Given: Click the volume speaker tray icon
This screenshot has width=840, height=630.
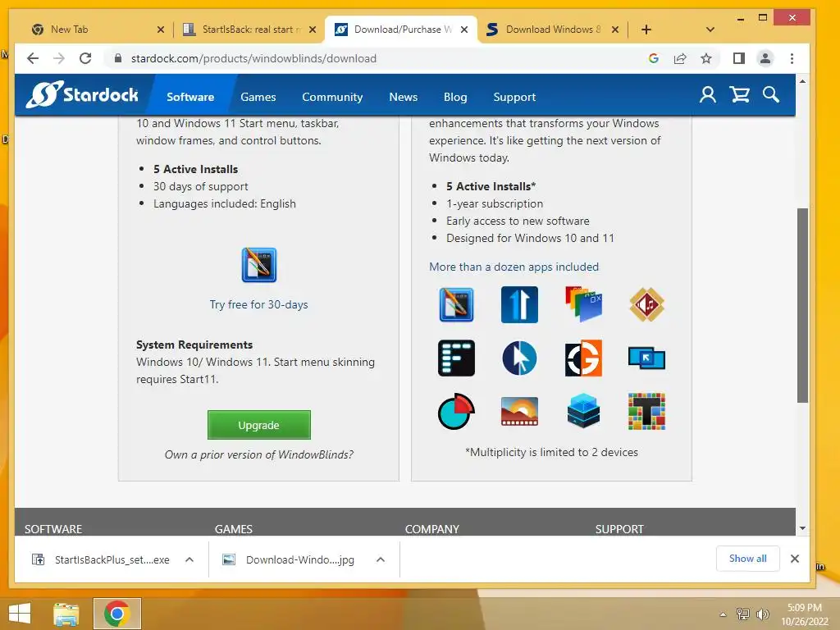Looking at the screenshot, I should pyautogui.click(x=762, y=614).
